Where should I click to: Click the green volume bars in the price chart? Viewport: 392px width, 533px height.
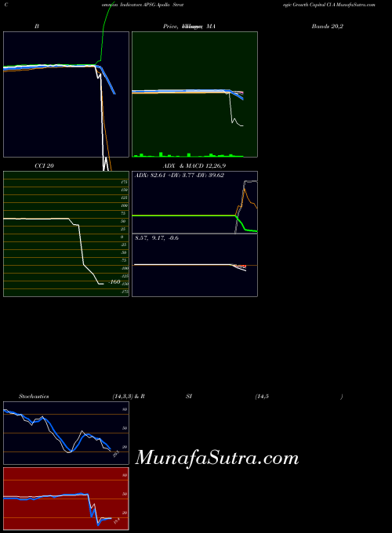(x=188, y=155)
